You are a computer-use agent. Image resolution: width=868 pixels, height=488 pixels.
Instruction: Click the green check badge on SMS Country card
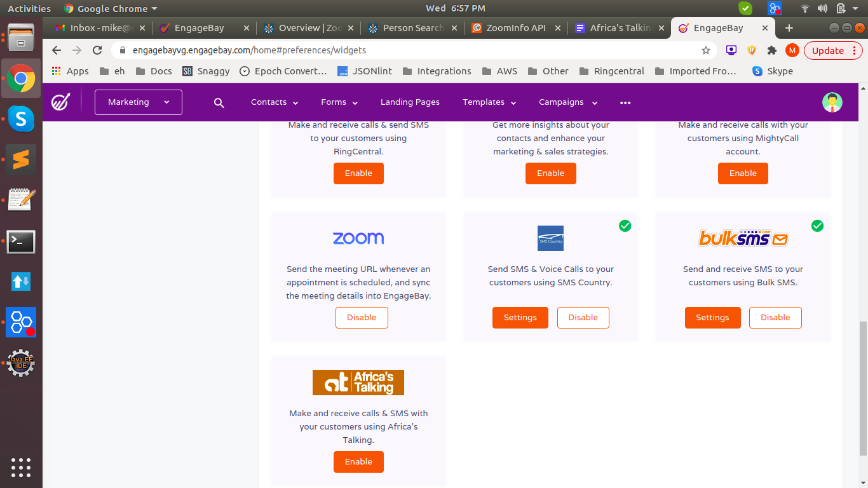pyautogui.click(x=625, y=226)
